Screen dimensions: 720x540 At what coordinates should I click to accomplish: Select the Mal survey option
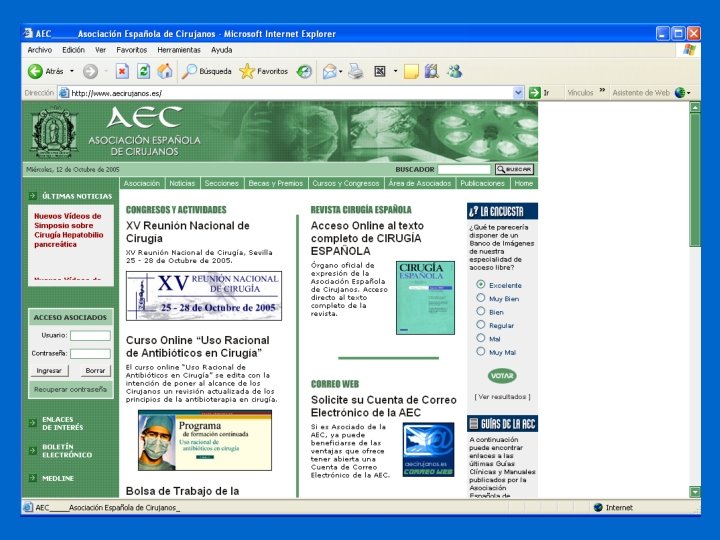pyautogui.click(x=481, y=338)
